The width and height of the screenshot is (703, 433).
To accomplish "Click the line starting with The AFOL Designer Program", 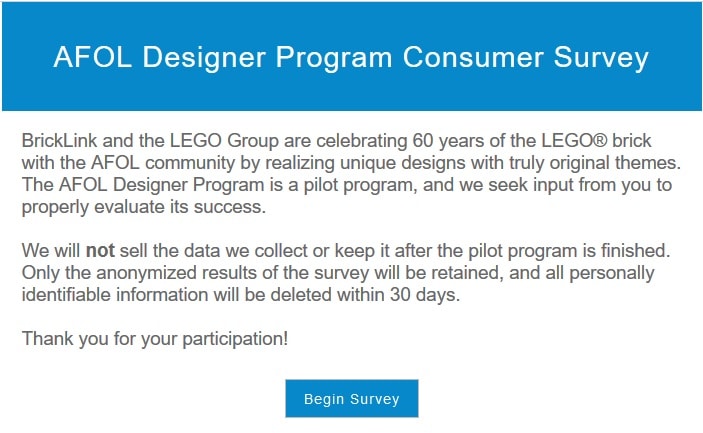I will point(347,185).
